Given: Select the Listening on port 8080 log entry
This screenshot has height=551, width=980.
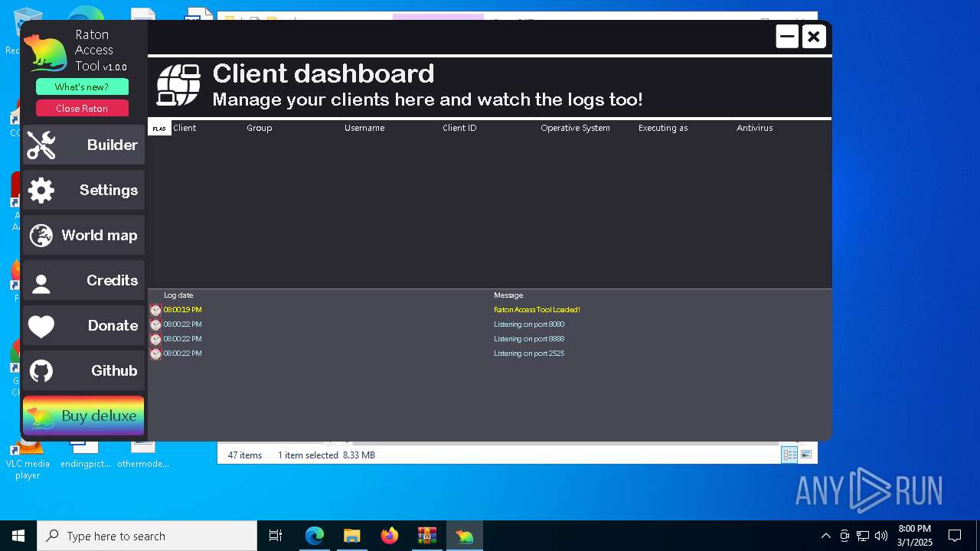Looking at the screenshot, I should (x=529, y=324).
